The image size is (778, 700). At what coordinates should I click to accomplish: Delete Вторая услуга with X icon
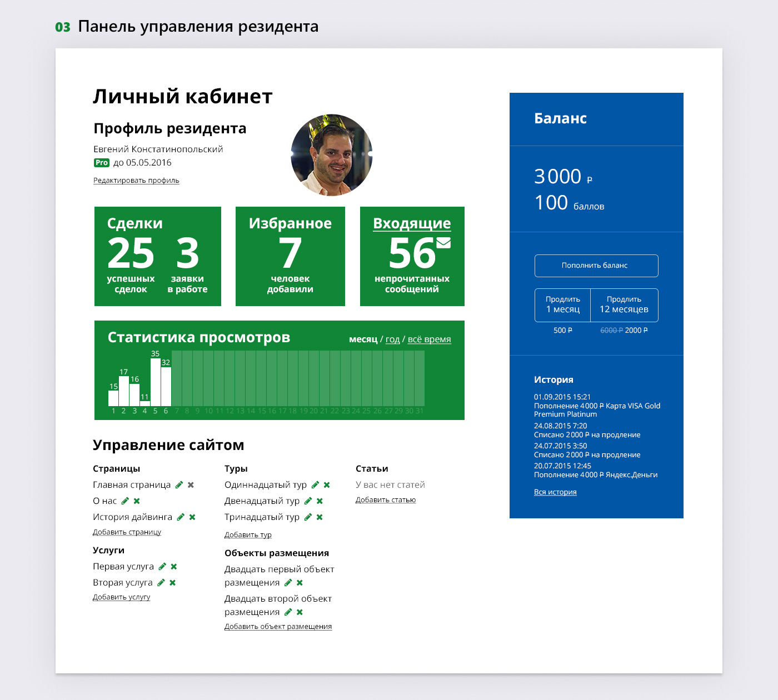point(172,583)
